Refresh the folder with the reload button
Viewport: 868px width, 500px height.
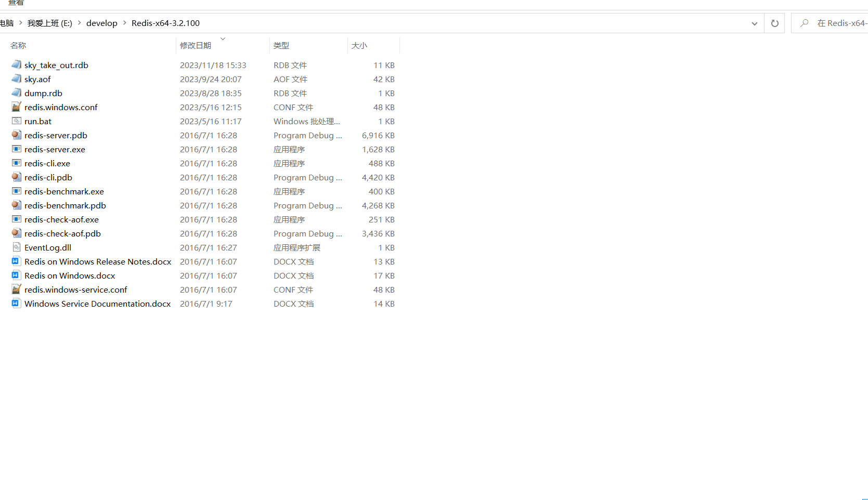pos(774,23)
